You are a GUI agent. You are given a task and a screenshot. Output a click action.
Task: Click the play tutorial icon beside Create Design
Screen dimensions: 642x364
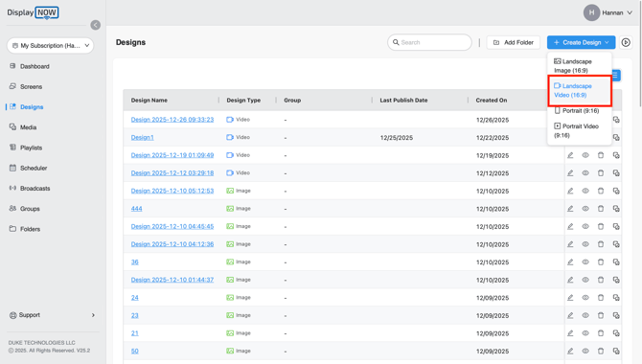[x=626, y=42]
